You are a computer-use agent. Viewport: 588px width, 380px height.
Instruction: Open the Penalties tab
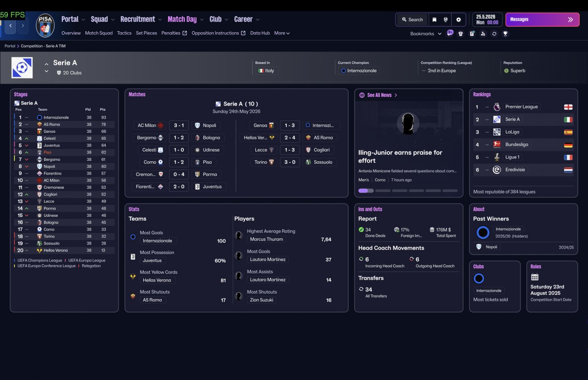coord(174,33)
